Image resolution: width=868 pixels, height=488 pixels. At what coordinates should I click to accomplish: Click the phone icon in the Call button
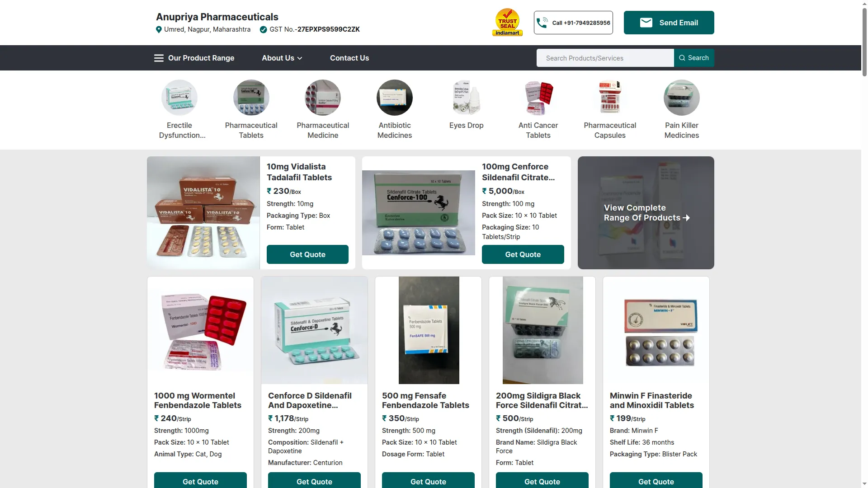pos(542,23)
